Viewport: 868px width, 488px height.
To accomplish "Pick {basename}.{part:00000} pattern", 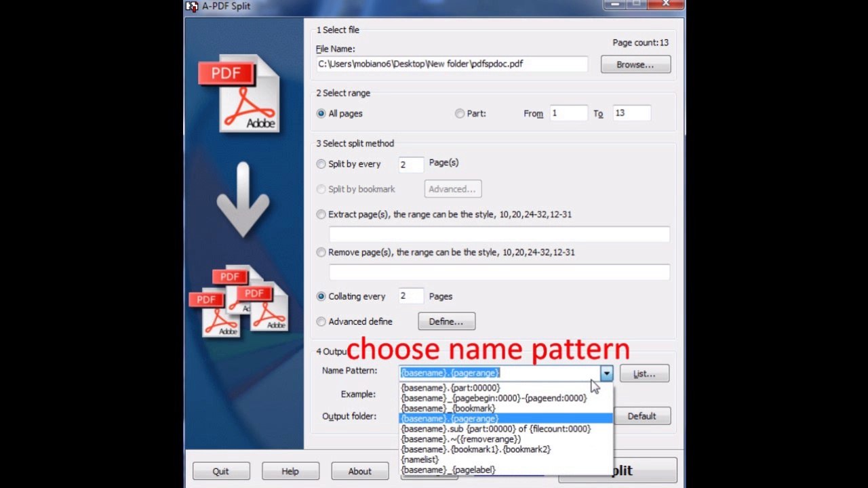I will pos(506,388).
